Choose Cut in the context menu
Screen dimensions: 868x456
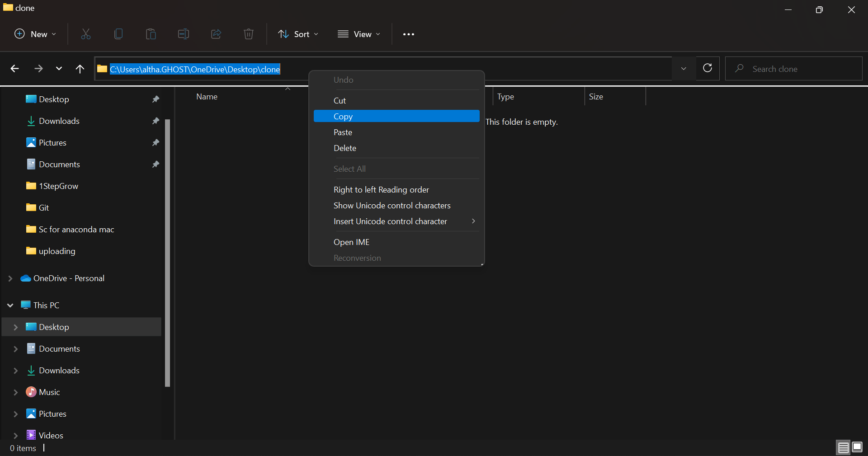396,100
